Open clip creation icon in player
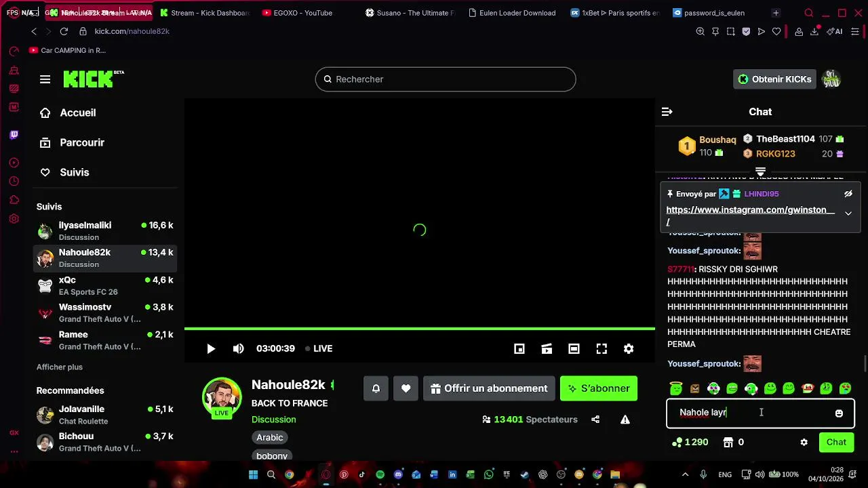 (547, 348)
